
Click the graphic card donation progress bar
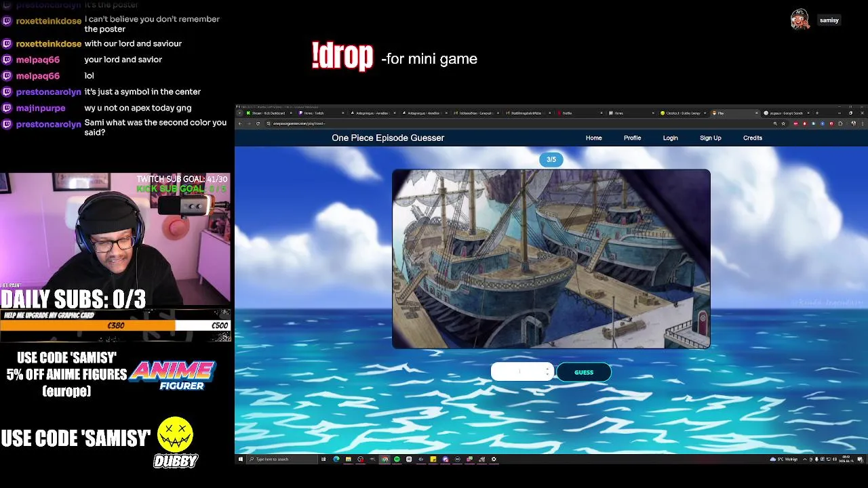click(115, 325)
